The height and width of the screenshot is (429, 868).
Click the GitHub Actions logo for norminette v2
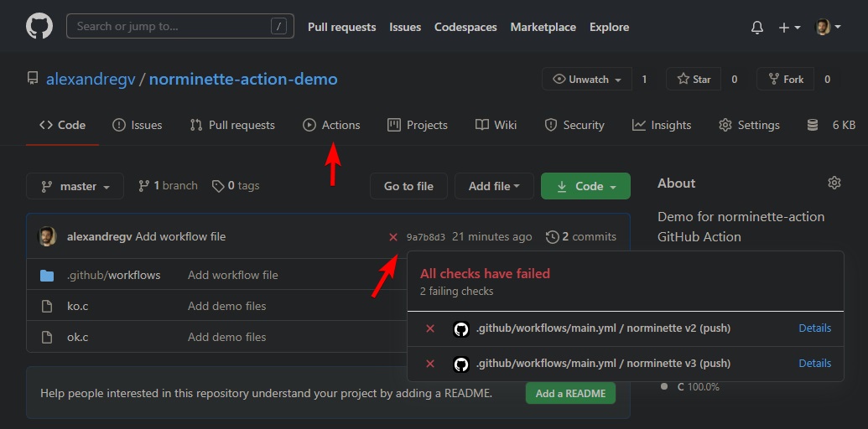point(460,329)
